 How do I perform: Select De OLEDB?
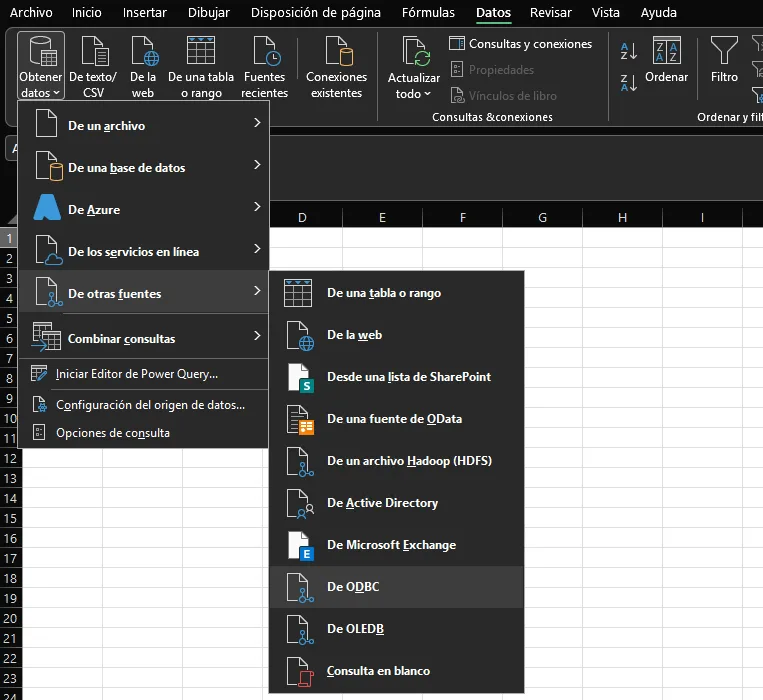397,628
